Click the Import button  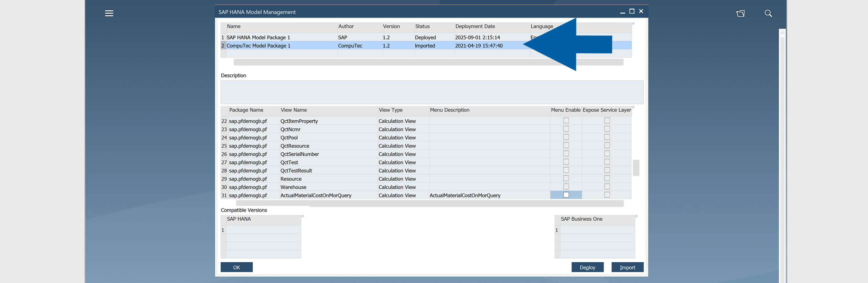[627, 267]
